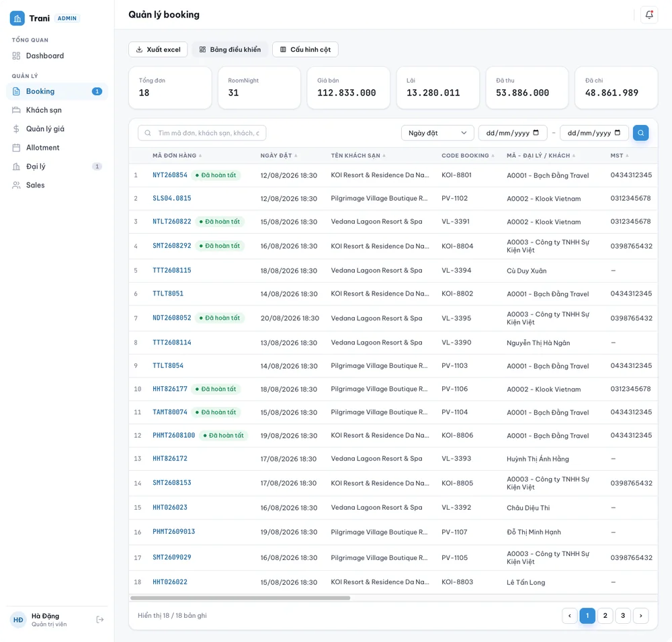Open order NTLT260822

pos(172,222)
